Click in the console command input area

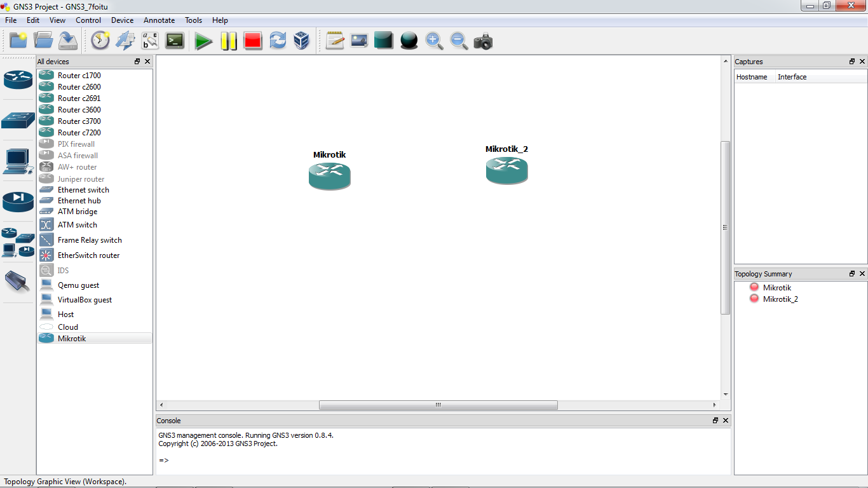tap(444, 461)
